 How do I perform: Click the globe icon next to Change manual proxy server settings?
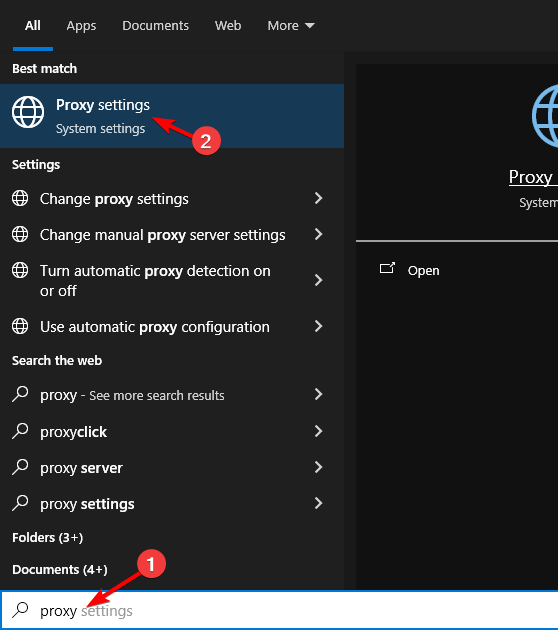20,234
